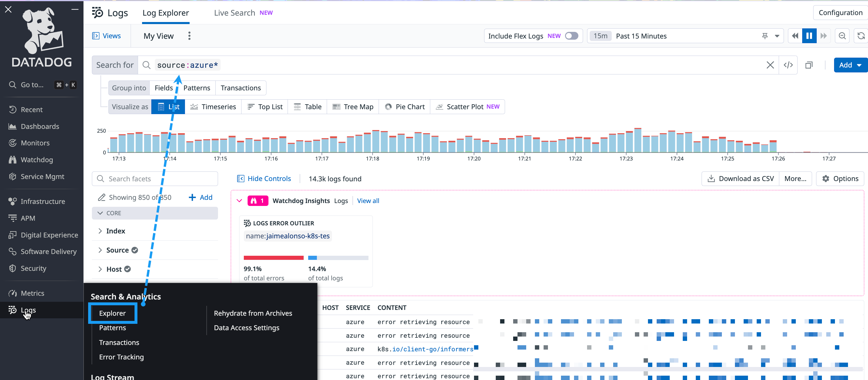This screenshot has width=868, height=380.
Task: Click the zoom out magnifier icon
Action: (842, 36)
